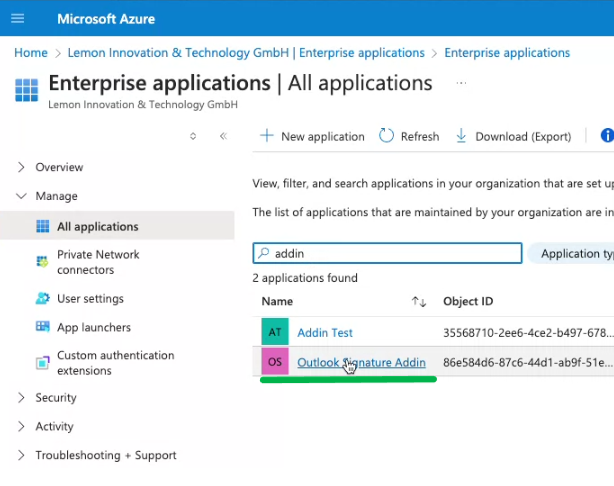Click the search box containing addin
614x486 pixels.
coord(387,253)
